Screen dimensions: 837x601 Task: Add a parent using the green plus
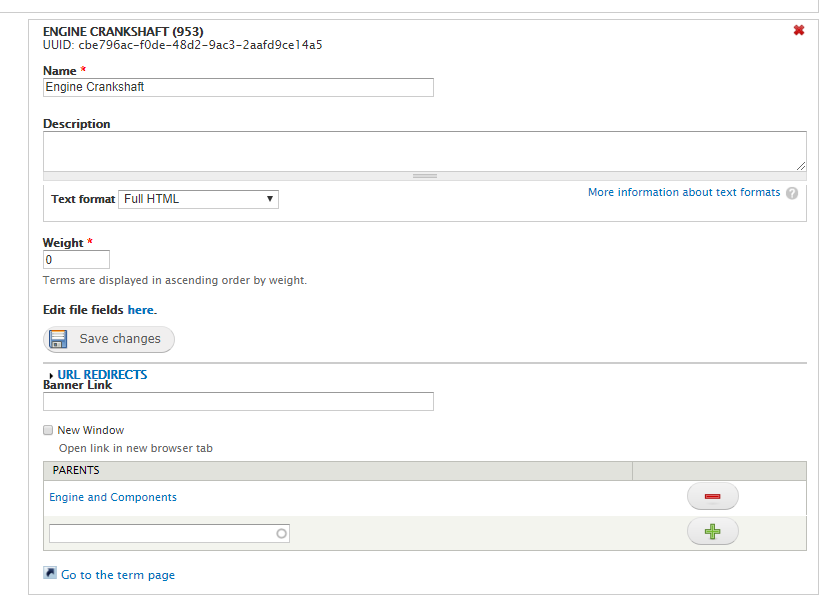pos(713,532)
